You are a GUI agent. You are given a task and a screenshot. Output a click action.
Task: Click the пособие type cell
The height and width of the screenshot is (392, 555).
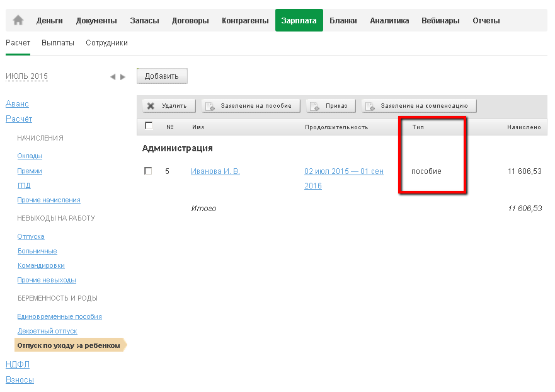click(426, 171)
